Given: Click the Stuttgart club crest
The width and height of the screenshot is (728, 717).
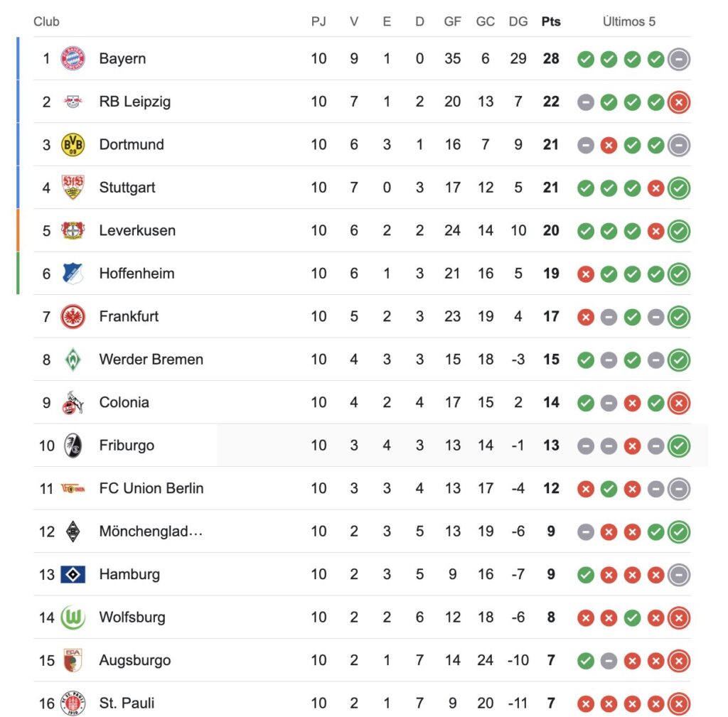Looking at the screenshot, I should (73, 188).
